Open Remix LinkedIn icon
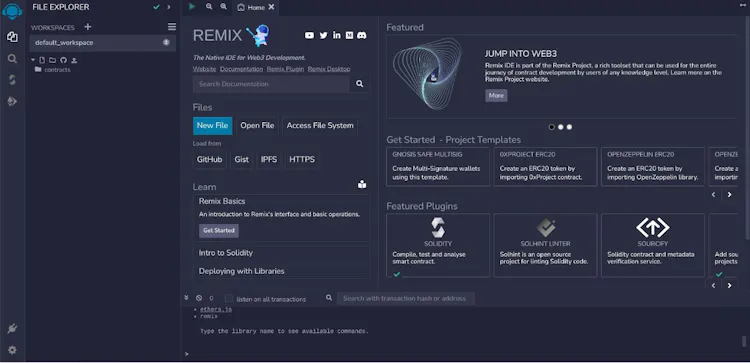The image size is (750, 363). click(337, 35)
